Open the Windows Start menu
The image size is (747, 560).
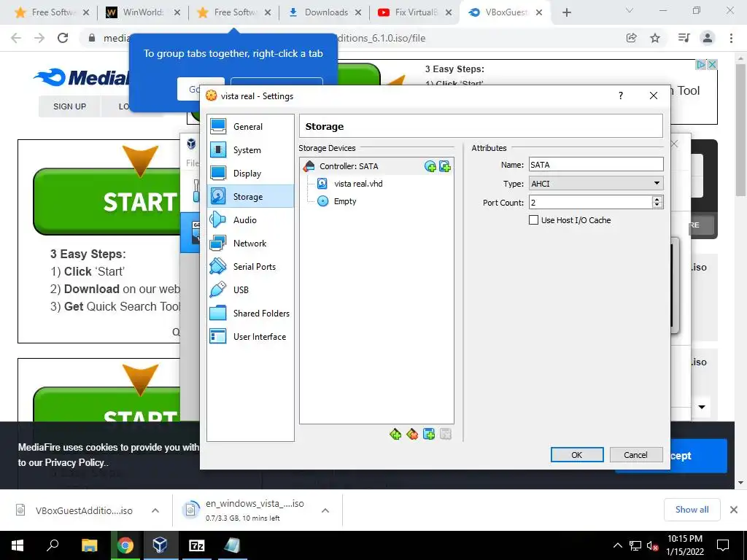[x=18, y=545]
